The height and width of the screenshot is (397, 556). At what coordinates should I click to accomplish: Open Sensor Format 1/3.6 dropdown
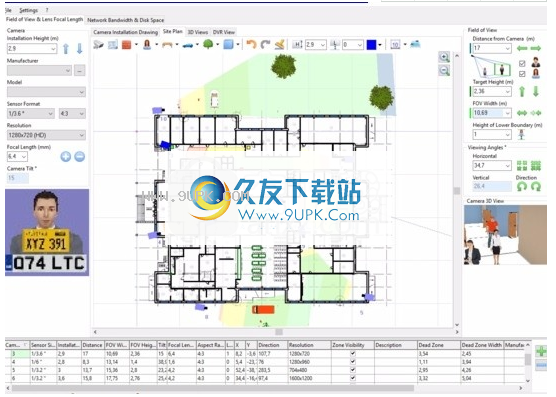pyautogui.click(x=50, y=113)
